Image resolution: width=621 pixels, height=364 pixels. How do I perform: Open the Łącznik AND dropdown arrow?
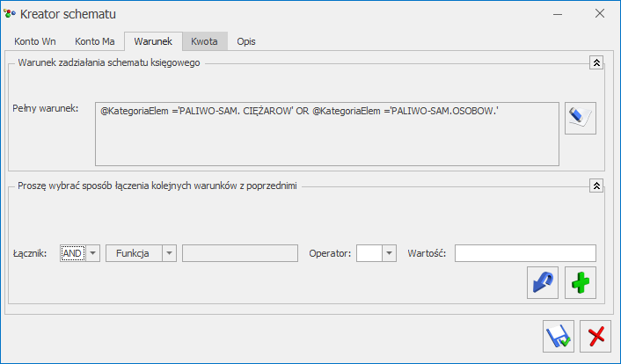pyautogui.click(x=92, y=253)
